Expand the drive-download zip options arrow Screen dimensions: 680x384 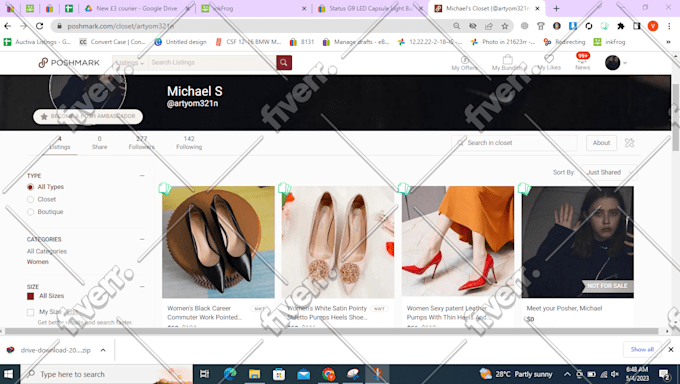coord(103,350)
